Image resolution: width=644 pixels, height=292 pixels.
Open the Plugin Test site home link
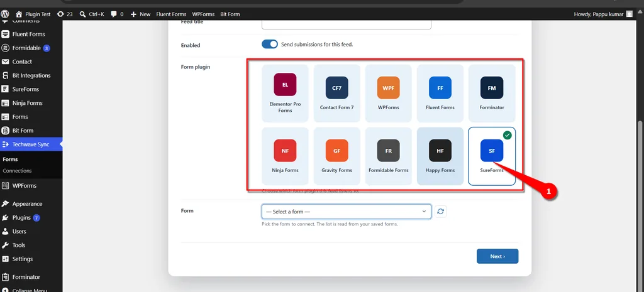(33, 14)
